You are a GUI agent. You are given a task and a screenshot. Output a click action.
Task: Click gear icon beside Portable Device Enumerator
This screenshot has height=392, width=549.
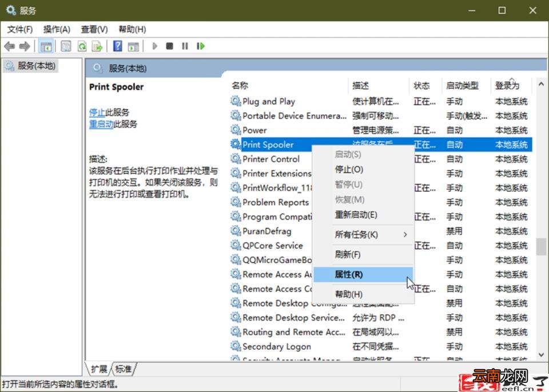236,115
